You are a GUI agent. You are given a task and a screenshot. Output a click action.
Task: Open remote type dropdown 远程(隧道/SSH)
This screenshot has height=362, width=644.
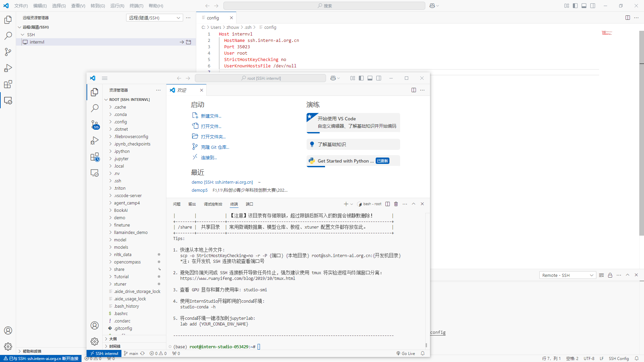(x=154, y=18)
